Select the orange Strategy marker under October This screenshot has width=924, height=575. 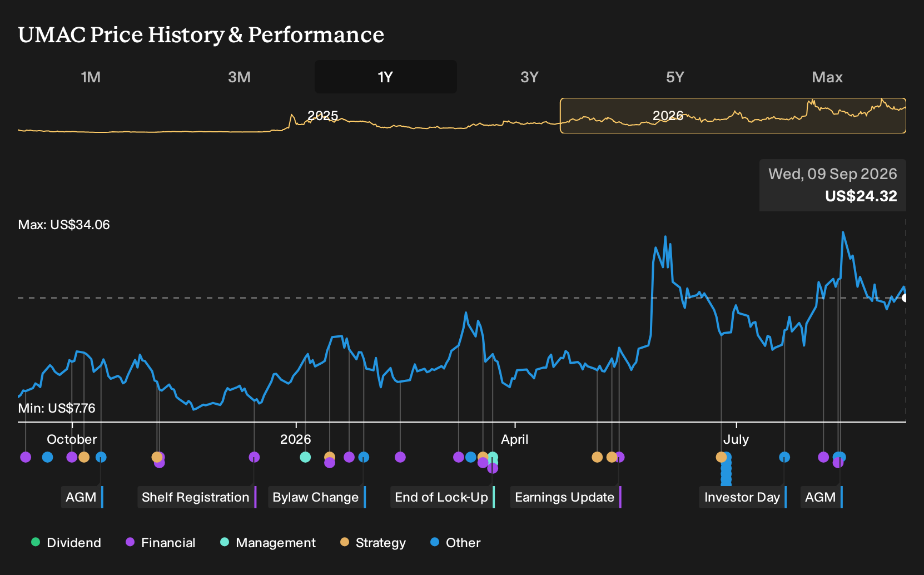point(84,457)
